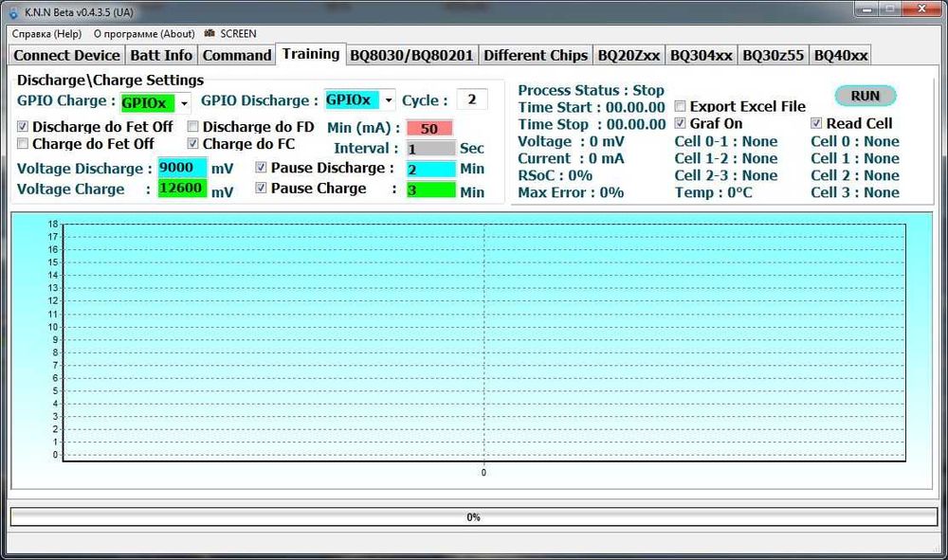
Task: Click the K.N.N app icon in title bar
Action: [13, 12]
